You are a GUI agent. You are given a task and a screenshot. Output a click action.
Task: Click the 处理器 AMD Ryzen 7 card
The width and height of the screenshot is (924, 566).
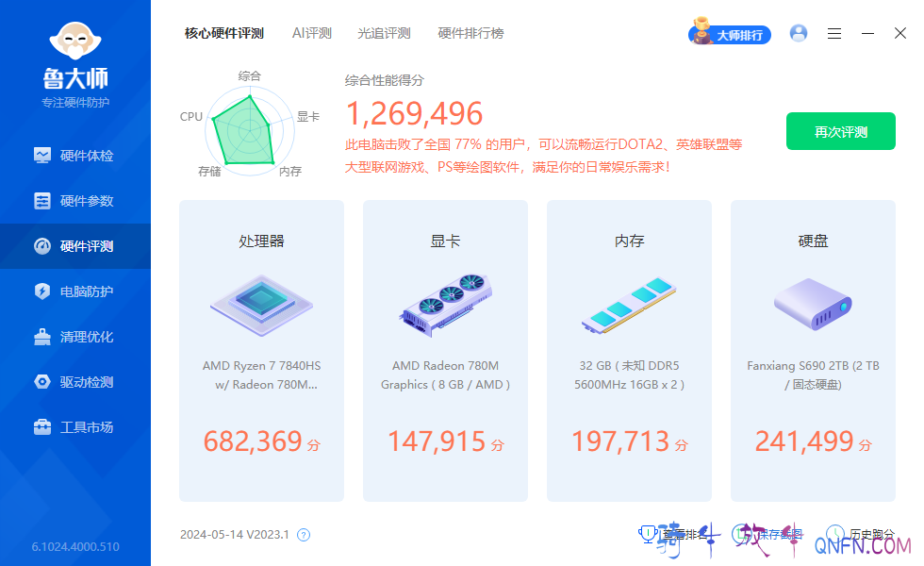(261, 350)
